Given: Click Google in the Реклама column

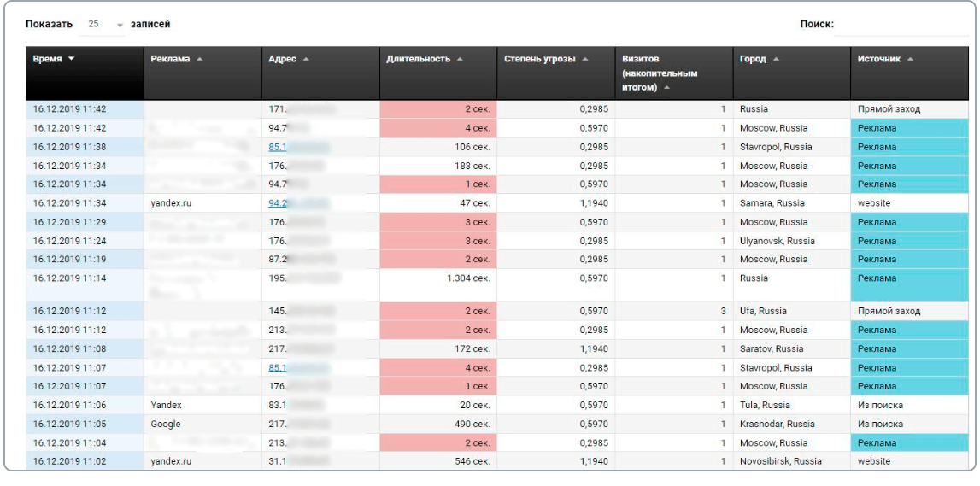Looking at the screenshot, I should pos(166,425).
